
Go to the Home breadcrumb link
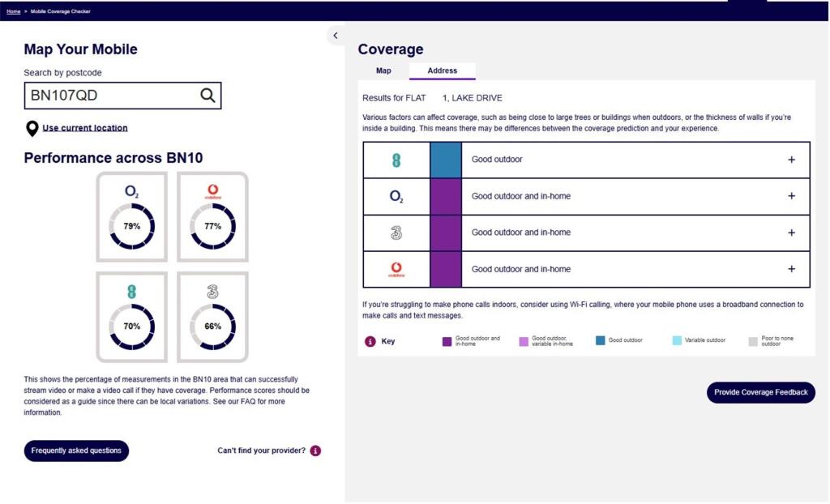[x=14, y=11]
